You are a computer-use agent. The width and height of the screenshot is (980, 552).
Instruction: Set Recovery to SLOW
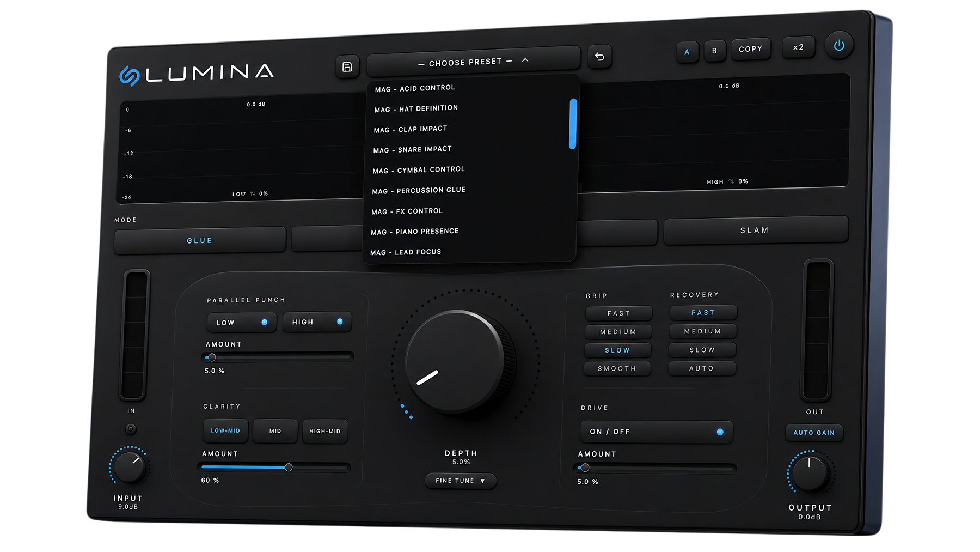(x=702, y=350)
